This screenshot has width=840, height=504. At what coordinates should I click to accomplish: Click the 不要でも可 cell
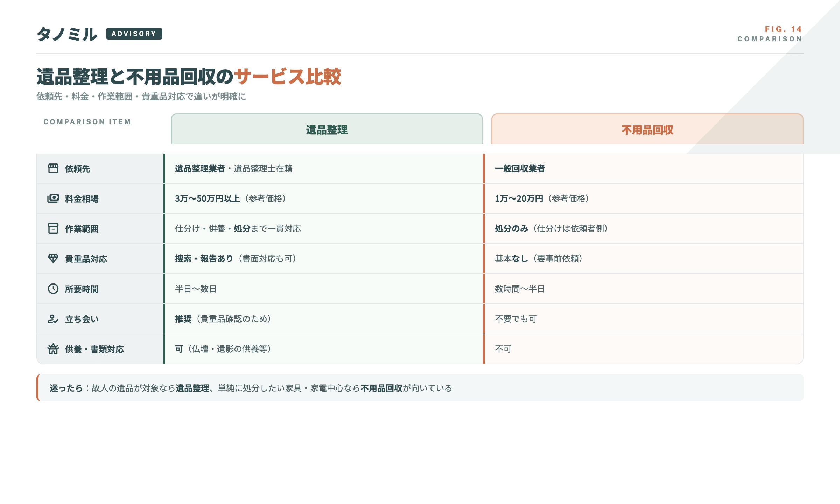pyautogui.click(x=516, y=319)
